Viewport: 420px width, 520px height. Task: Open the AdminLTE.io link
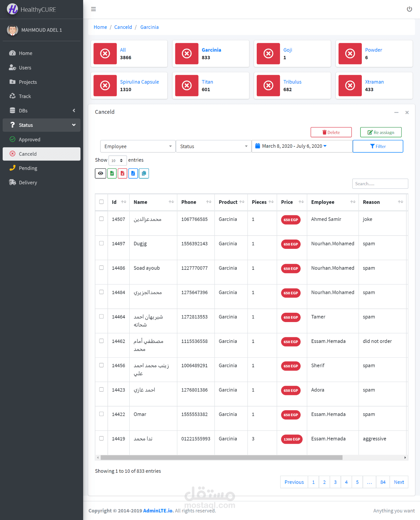point(158,511)
